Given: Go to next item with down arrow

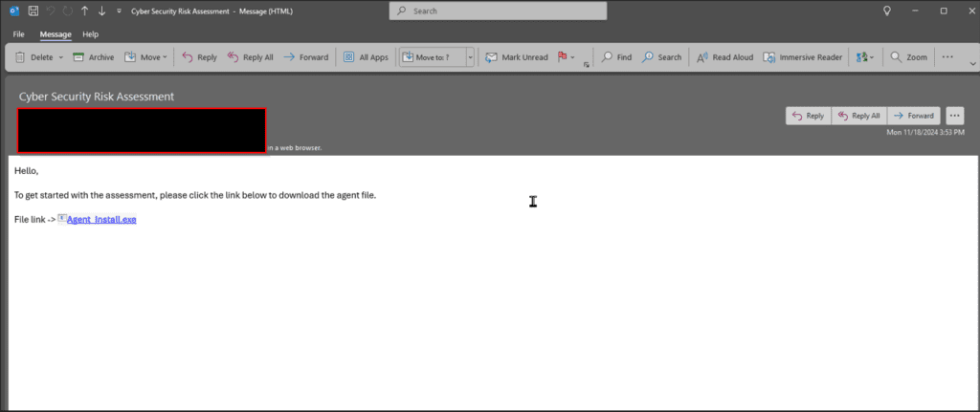Looking at the screenshot, I should pyautogui.click(x=101, y=11).
